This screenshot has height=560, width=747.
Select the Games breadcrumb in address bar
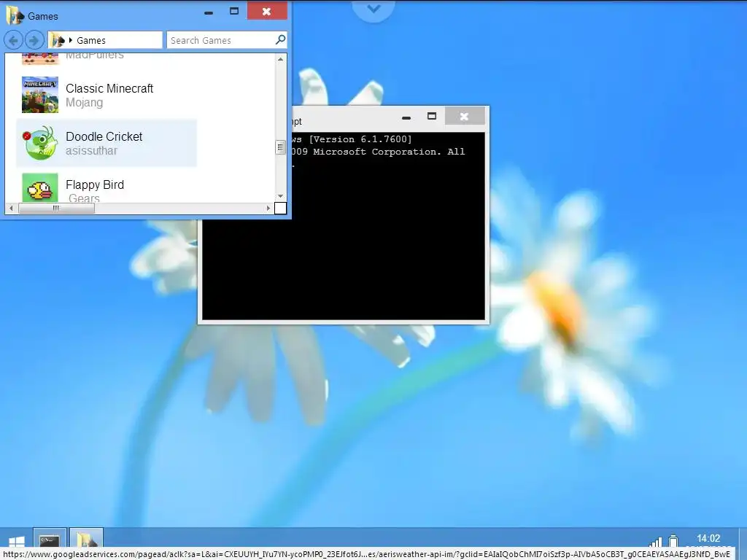click(x=91, y=41)
